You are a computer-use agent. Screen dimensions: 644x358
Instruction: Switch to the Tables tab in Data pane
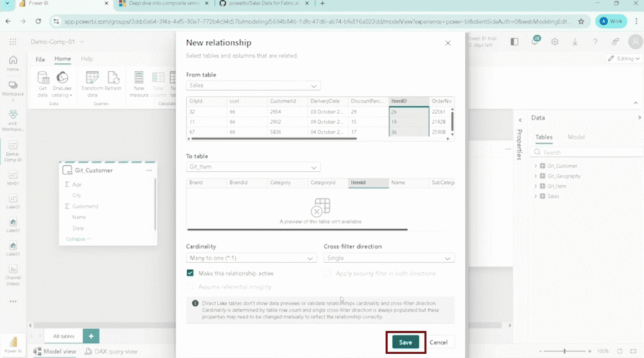point(544,137)
